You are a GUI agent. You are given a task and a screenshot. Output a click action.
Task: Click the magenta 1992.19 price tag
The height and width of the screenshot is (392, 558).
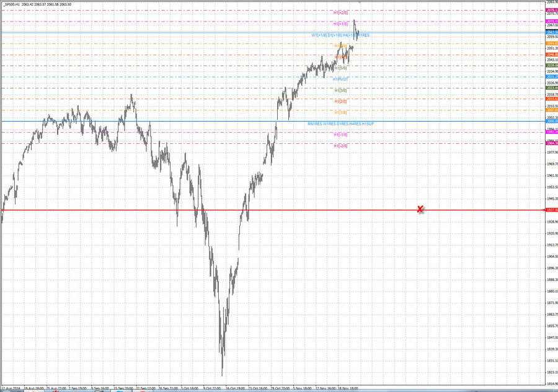(552, 133)
